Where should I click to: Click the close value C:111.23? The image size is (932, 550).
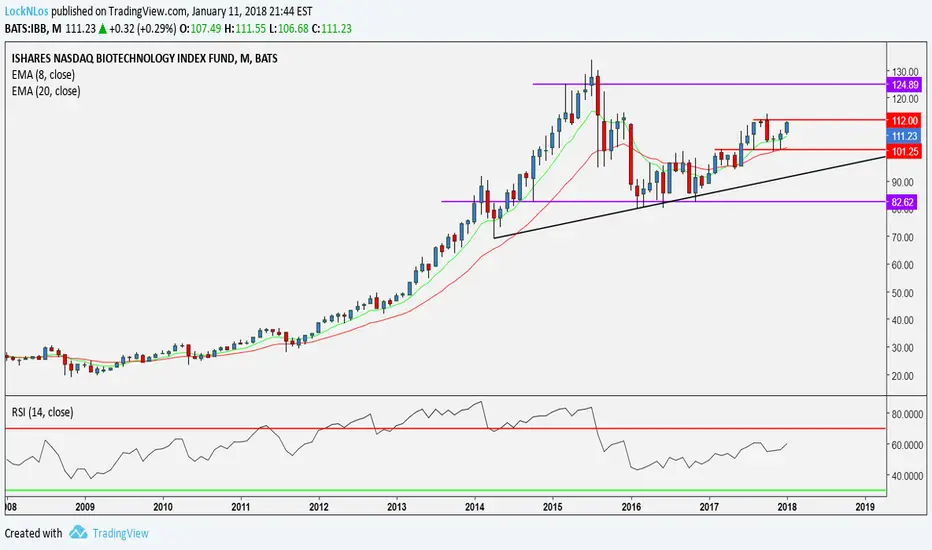pyautogui.click(x=332, y=29)
